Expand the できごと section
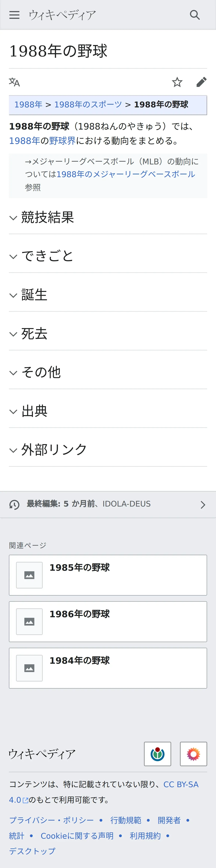This screenshot has height=868, width=216. click(x=47, y=256)
